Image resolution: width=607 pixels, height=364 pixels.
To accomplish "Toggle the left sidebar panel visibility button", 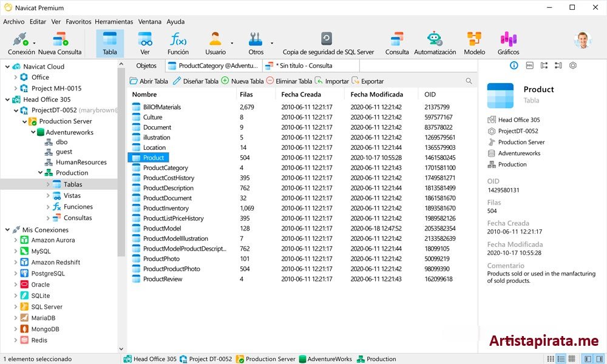I will coord(587,359).
